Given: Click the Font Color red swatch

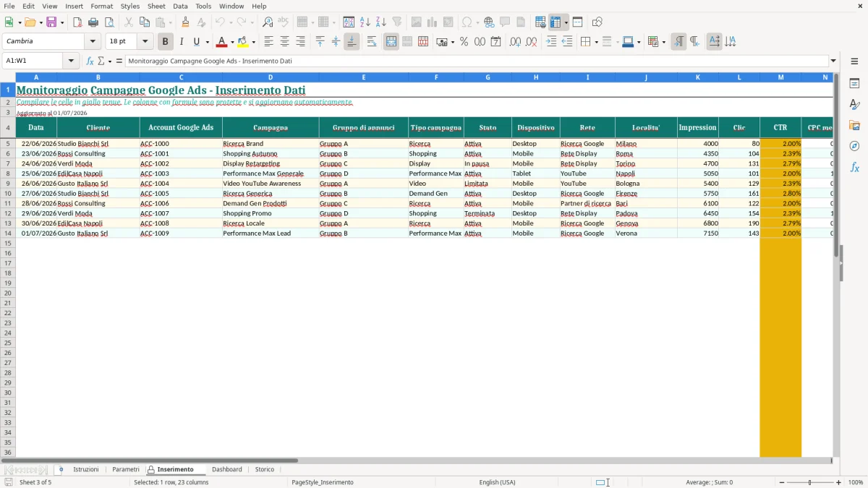Looking at the screenshot, I should click(222, 42).
